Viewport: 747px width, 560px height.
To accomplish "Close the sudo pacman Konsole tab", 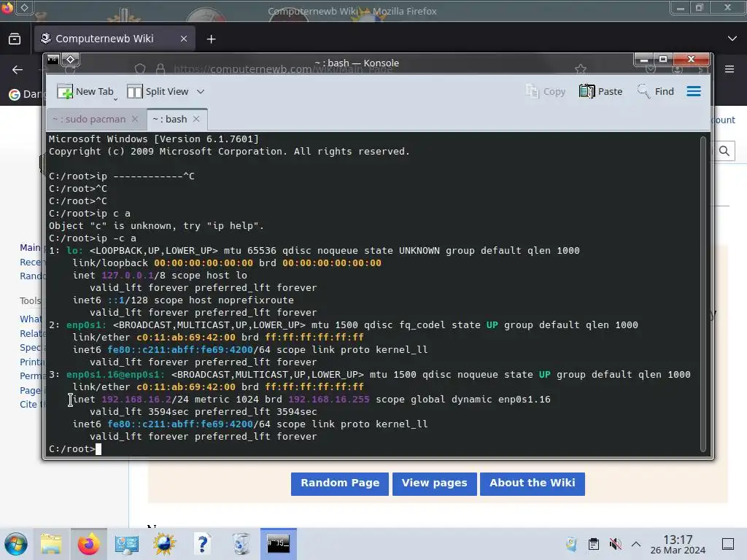I will pos(135,119).
